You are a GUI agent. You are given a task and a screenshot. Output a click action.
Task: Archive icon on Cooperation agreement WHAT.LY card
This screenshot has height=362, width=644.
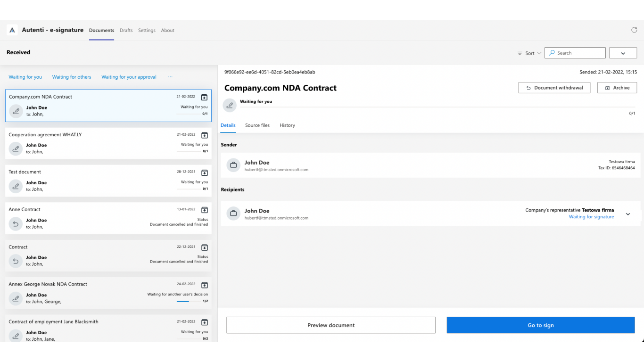[x=204, y=135]
